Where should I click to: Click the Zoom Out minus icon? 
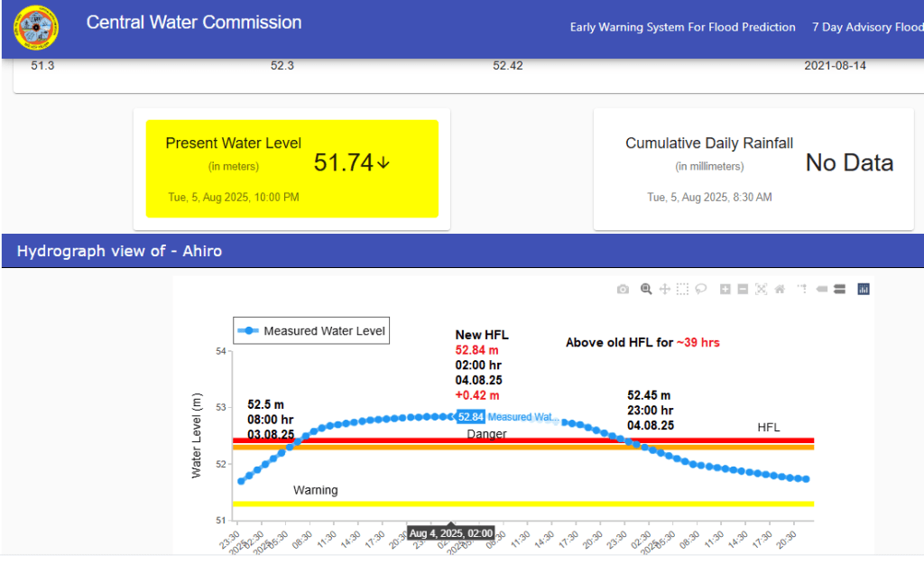(743, 289)
